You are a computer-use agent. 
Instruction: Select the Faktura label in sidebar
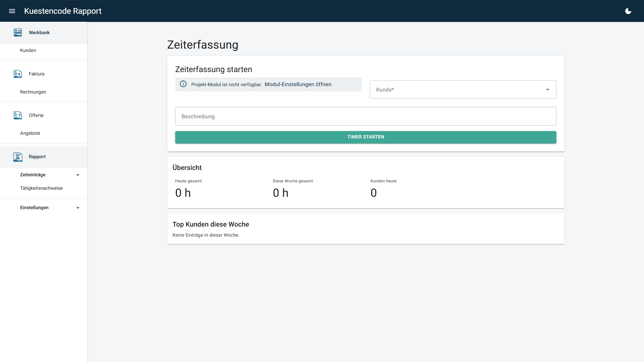(x=37, y=74)
